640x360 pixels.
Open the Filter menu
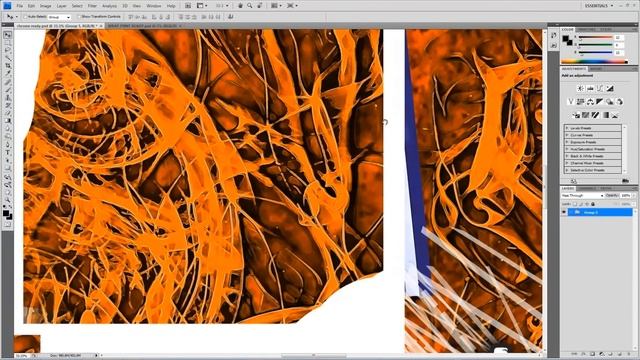click(92, 6)
